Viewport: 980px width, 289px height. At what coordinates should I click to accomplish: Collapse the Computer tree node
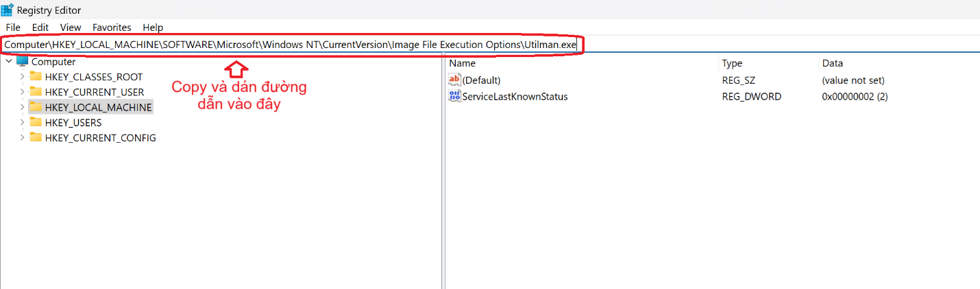[x=8, y=61]
